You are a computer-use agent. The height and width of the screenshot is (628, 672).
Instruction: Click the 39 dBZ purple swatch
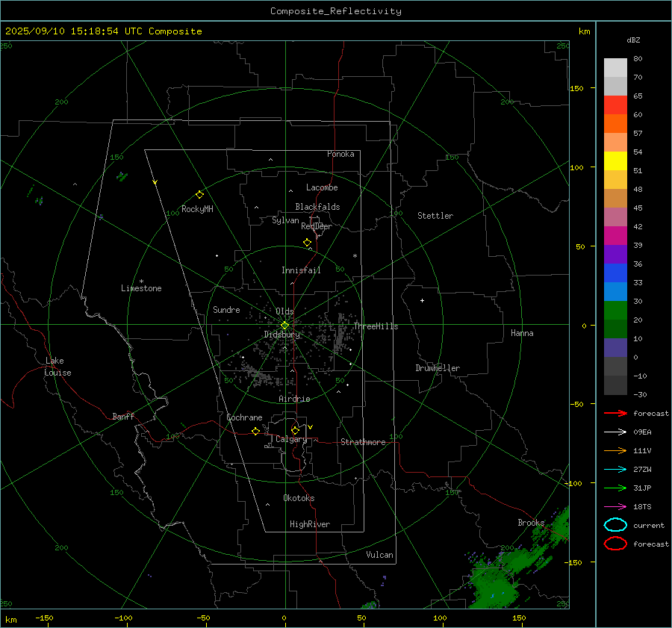[x=615, y=254]
